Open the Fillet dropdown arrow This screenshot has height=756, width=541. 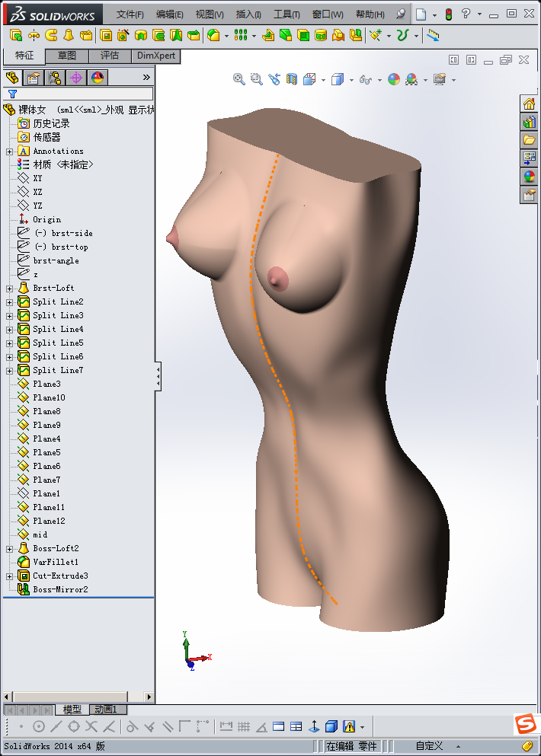(x=226, y=36)
